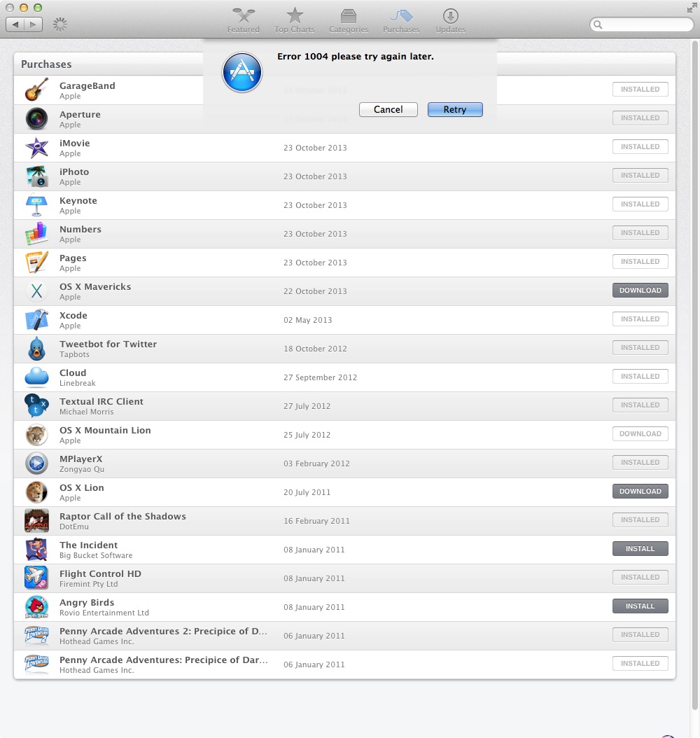Click the 27 September 2012 purchase date
Image resolution: width=700 pixels, height=738 pixels.
[x=321, y=377]
